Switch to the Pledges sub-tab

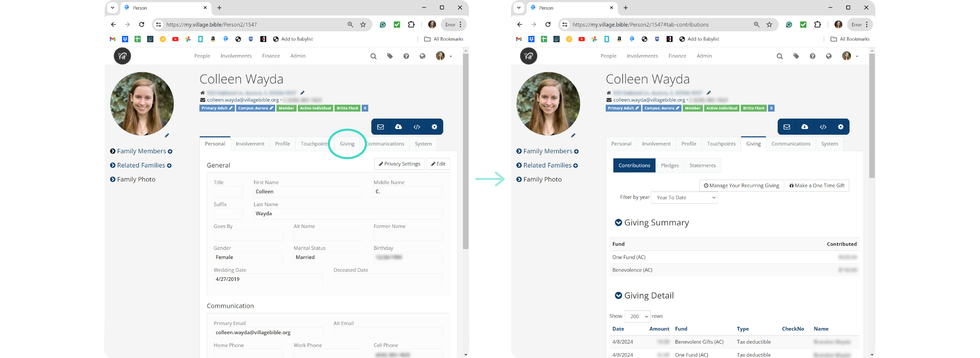[670, 166]
